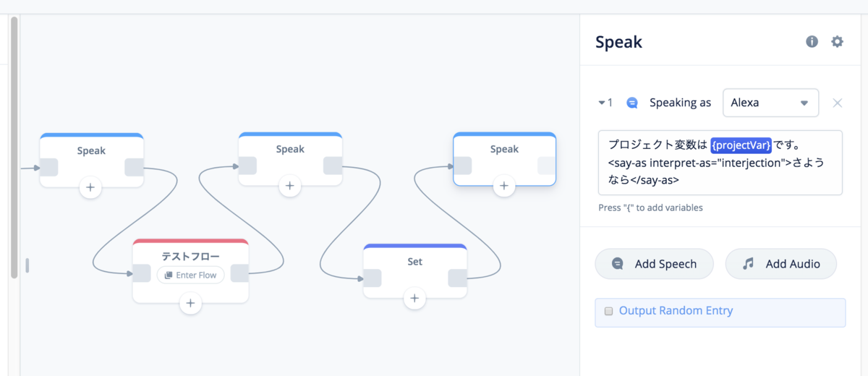Click the Add Audio button
The width and height of the screenshot is (868, 376).
tap(781, 264)
